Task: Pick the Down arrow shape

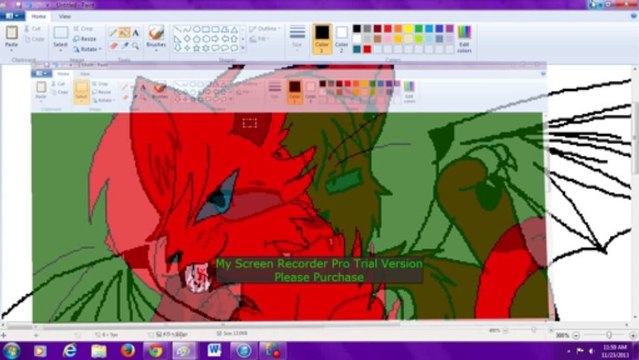Action: click(178, 48)
